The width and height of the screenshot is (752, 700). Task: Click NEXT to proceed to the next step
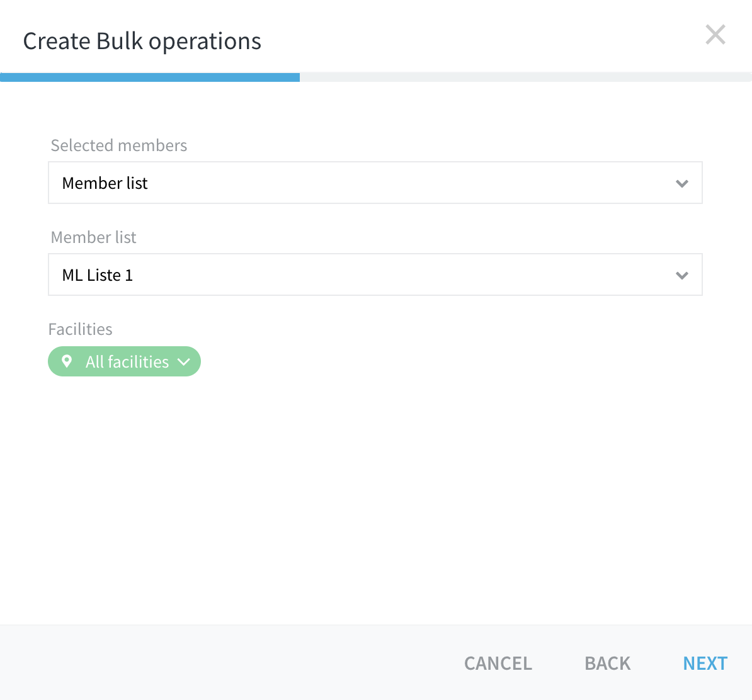pyautogui.click(x=705, y=663)
